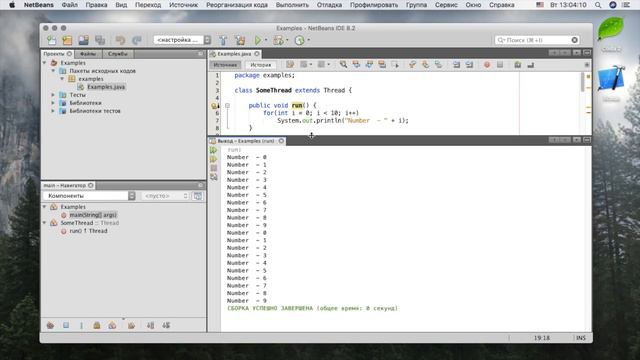Close the Examples.java editor tab
The width and height of the screenshot is (640, 360).
[257, 54]
